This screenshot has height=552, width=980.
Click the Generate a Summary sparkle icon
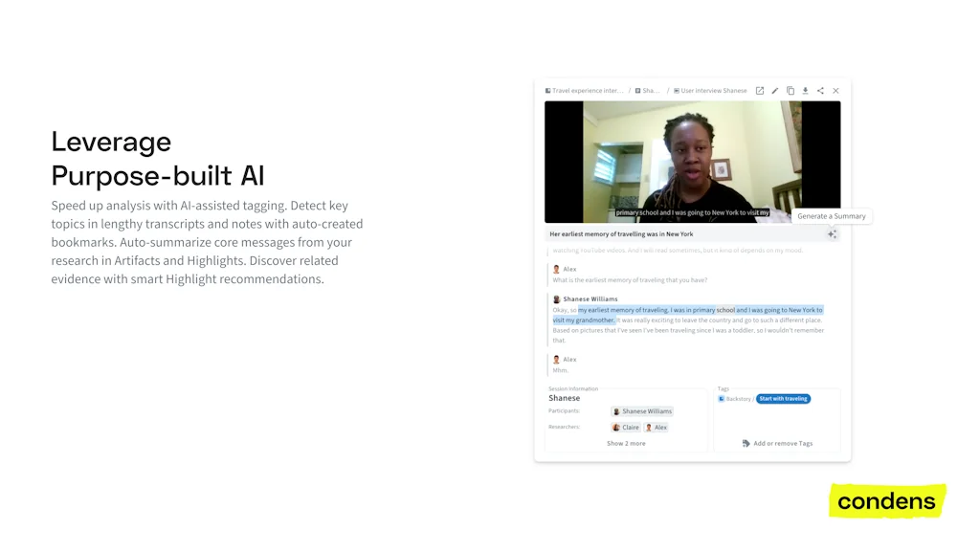[832, 234]
